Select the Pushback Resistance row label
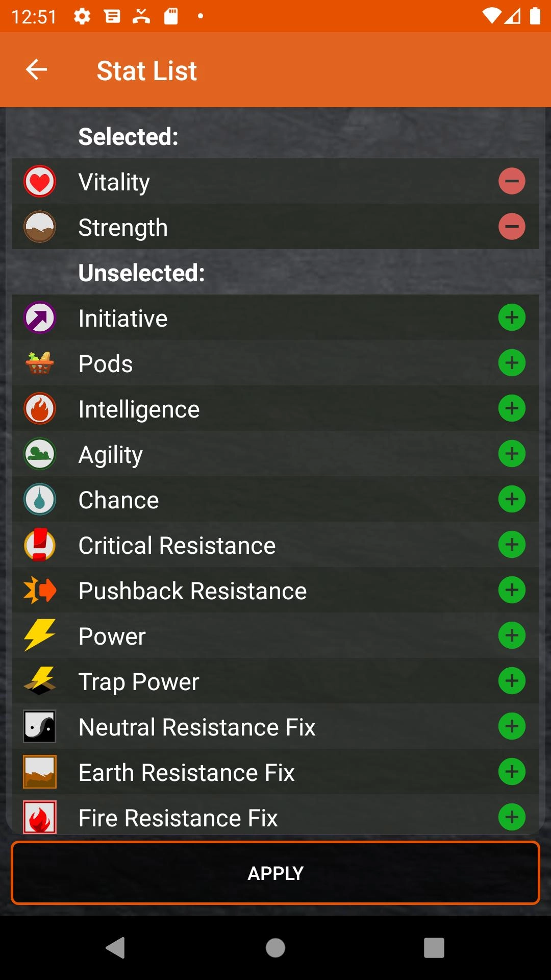This screenshot has width=551, height=980. pos(192,591)
